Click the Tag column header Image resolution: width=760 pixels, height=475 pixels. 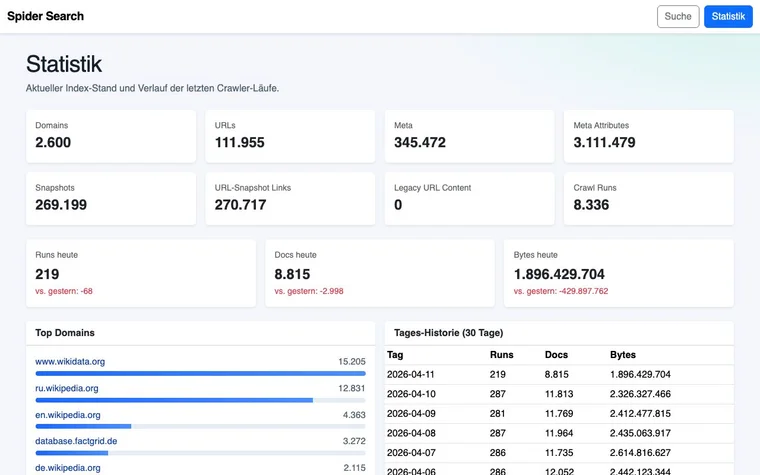[x=395, y=355]
